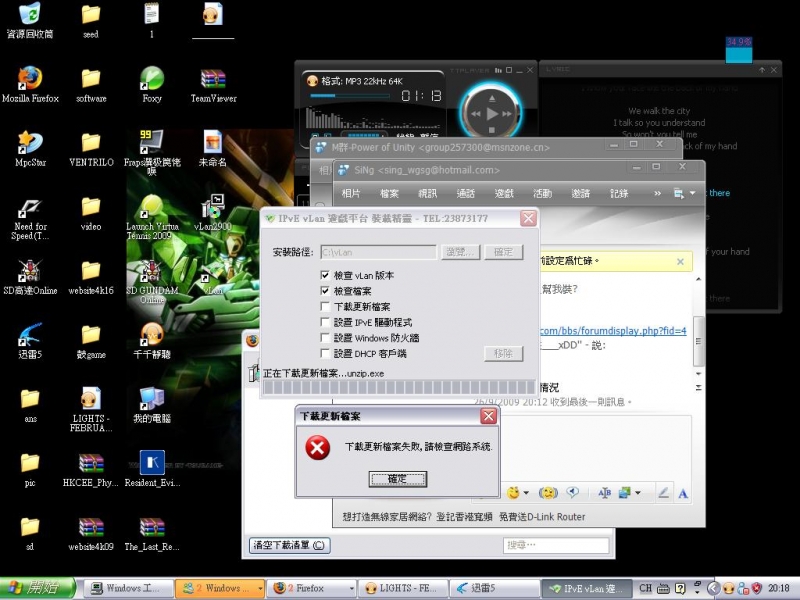This screenshot has height=600, width=800.
Task: Check the 設置 Windows 防火牆 option
Action: click(x=325, y=337)
